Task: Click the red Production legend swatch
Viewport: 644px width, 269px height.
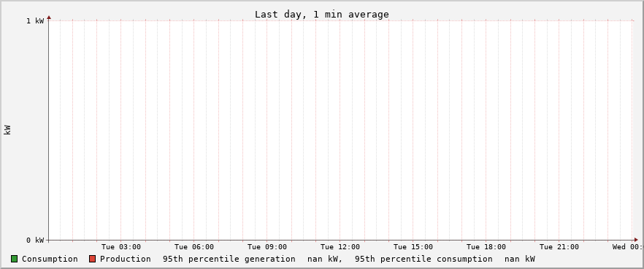Action: (92, 259)
